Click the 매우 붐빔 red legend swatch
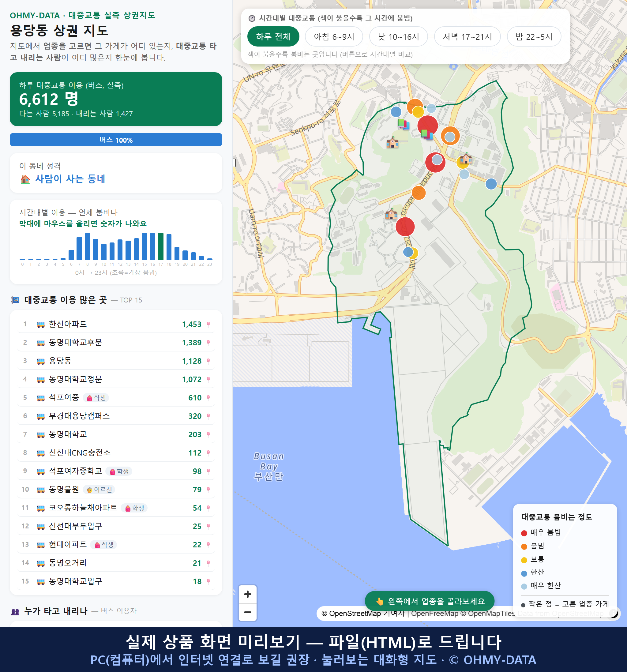627x672 pixels. 524,533
